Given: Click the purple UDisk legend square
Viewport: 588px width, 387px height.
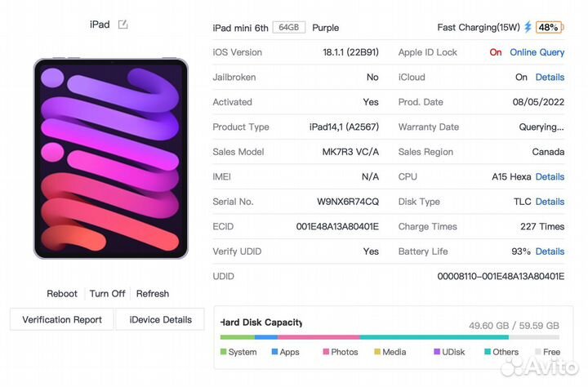Looking at the screenshot, I should 437,352.
